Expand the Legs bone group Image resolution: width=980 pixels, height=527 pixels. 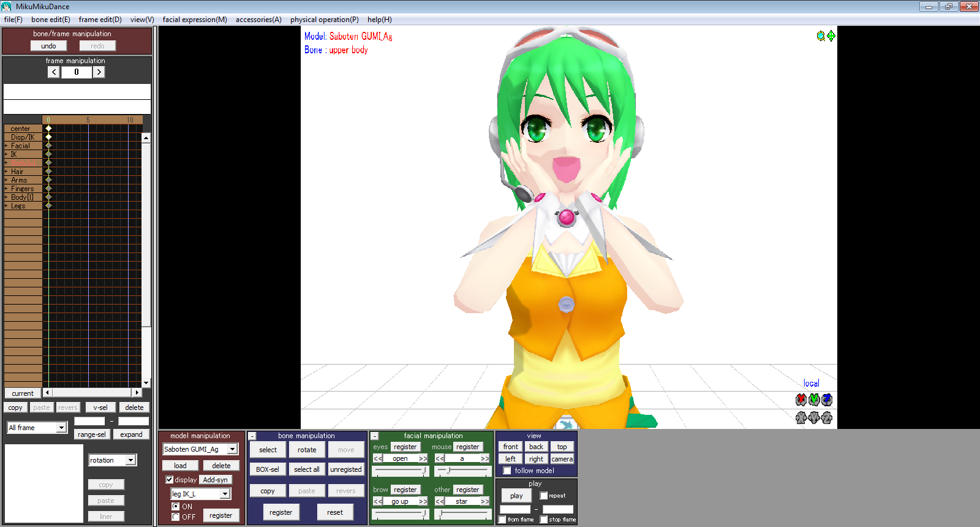tap(6, 206)
